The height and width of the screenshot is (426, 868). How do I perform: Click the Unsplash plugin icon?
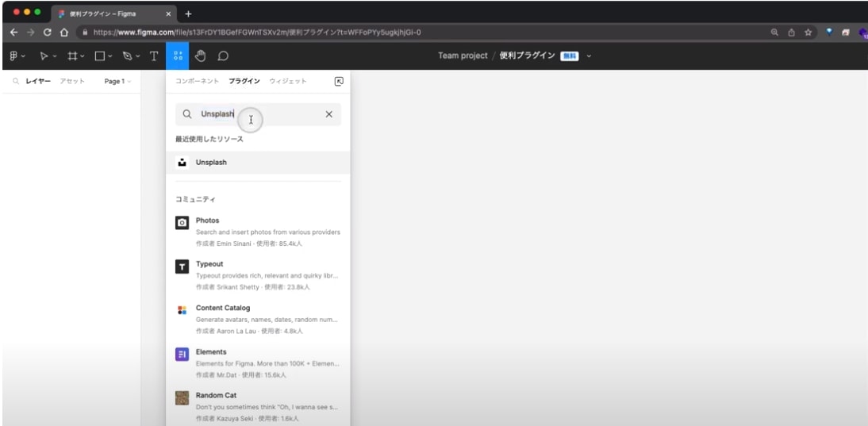[182, 163]
